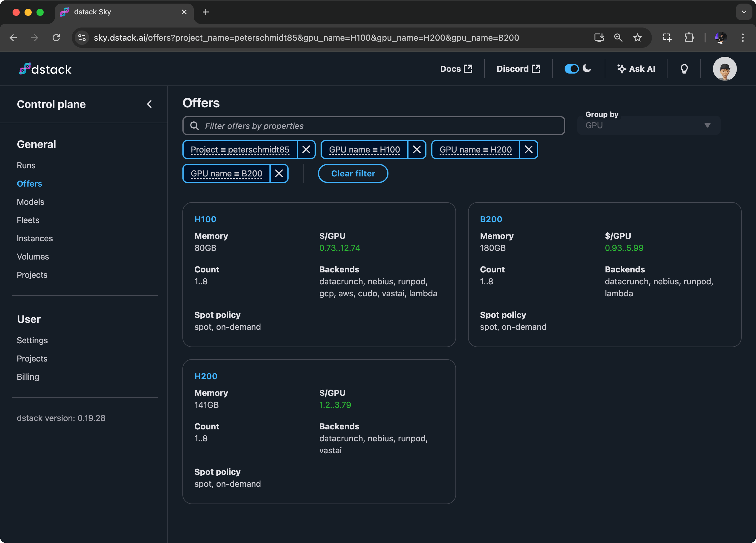Go to Runs in sidebar
756x543 pixels.
[26, 166]
